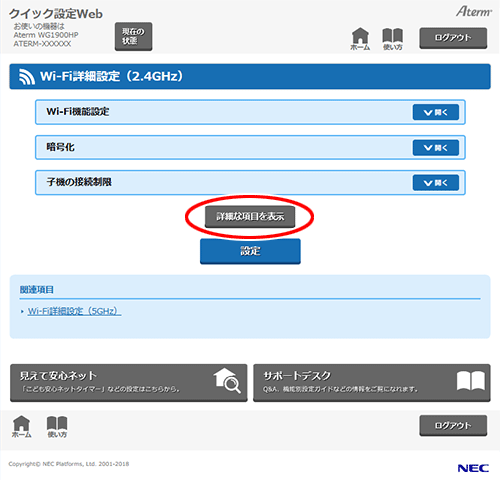Expand the Wi-Fi機能設定 section with 開く
Image resolution: width=500 pixels, height=480 pixels.
436,112
